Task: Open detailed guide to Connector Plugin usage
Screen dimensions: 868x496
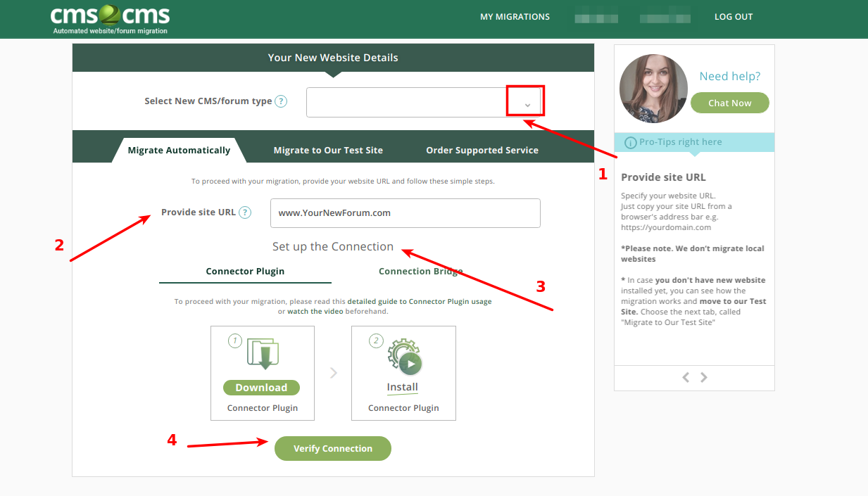Action: (x=420, y=302)
